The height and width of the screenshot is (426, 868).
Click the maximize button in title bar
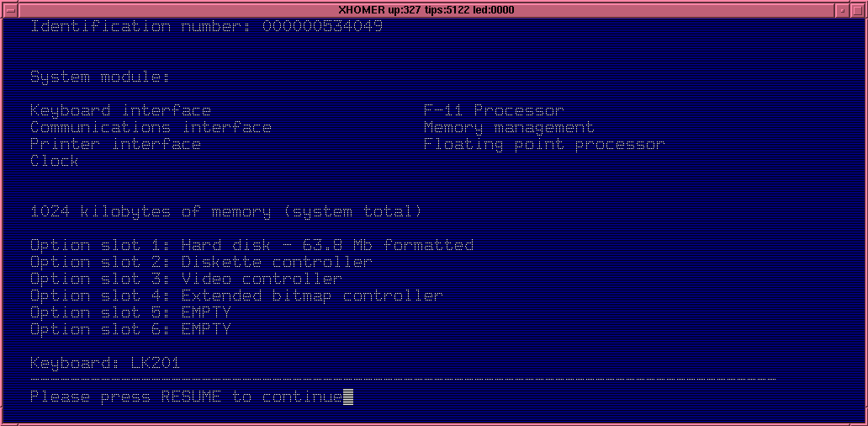[858, 10]
